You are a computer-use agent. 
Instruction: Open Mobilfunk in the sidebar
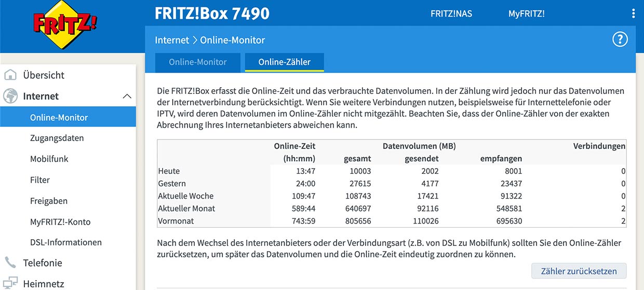pos(49,159)
